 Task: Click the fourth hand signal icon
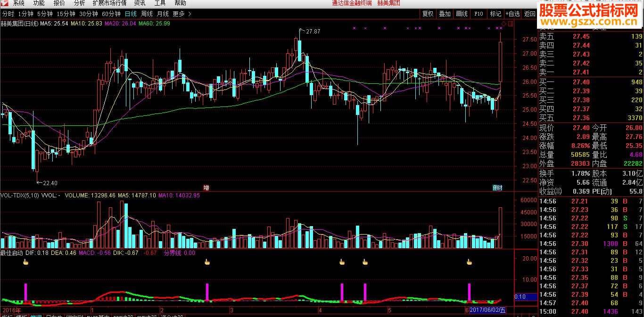364,262
